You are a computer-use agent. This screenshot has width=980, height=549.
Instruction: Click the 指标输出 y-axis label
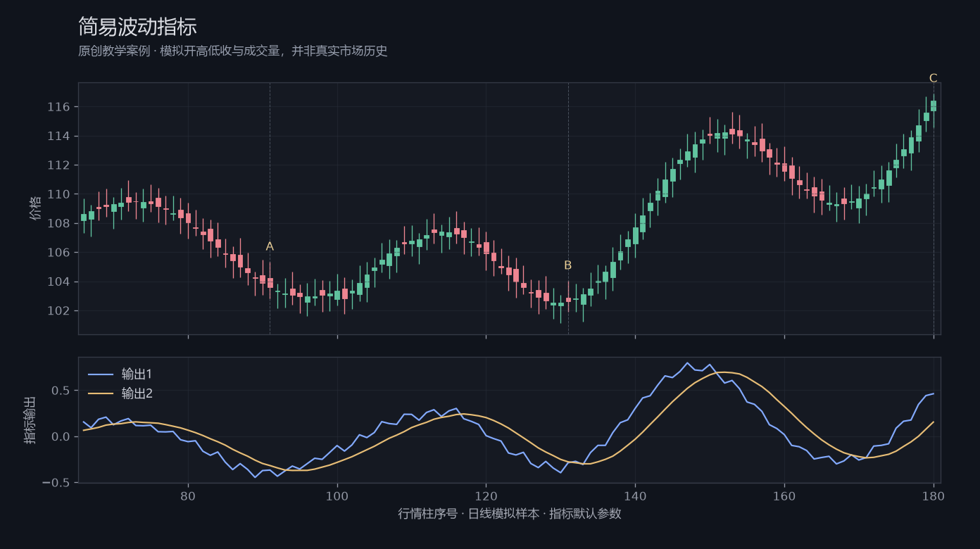(30, 420)
